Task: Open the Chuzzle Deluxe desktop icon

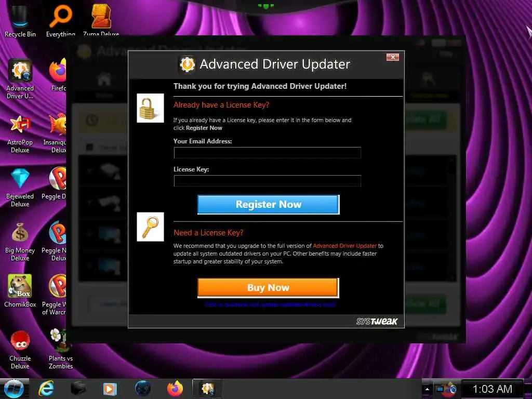Action: (20, 350)
